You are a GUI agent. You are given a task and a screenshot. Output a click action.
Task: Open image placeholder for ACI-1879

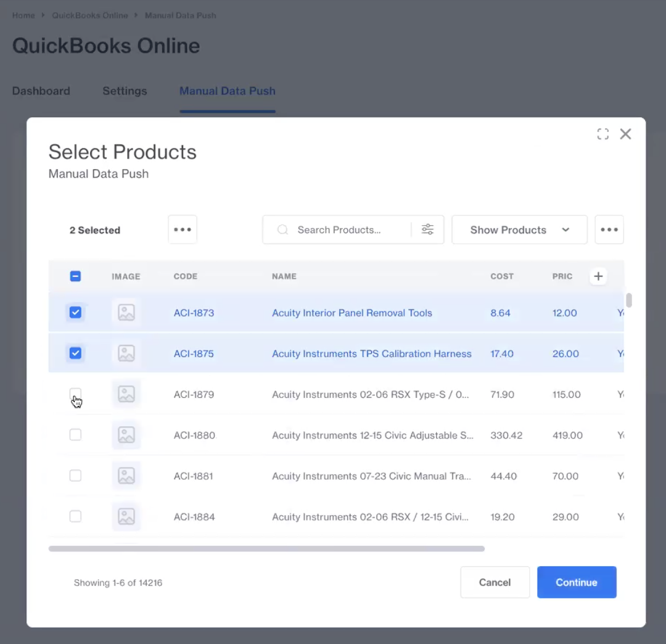point(126,394)
